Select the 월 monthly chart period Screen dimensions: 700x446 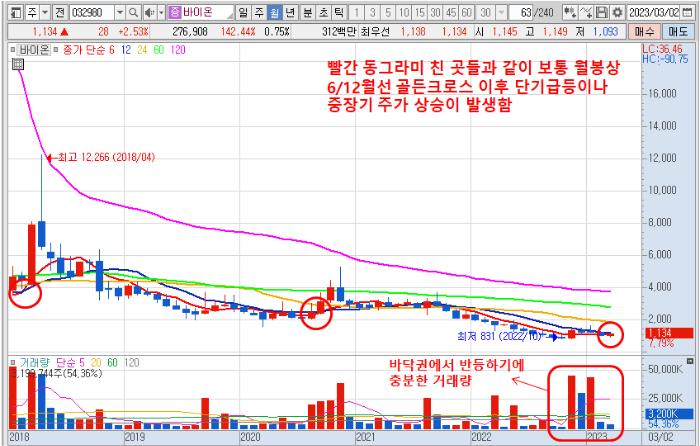tap(274, 13)
